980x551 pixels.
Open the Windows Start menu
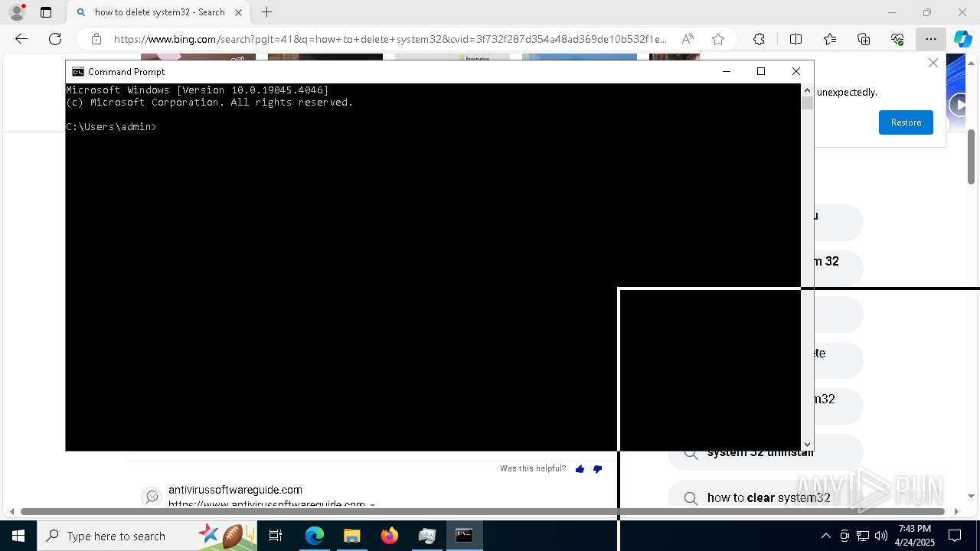pyautogui.click(x=18, y=536)
